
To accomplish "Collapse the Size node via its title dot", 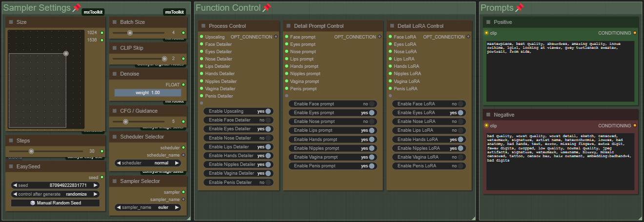I will pyautogui.click(x=11, y=22).
